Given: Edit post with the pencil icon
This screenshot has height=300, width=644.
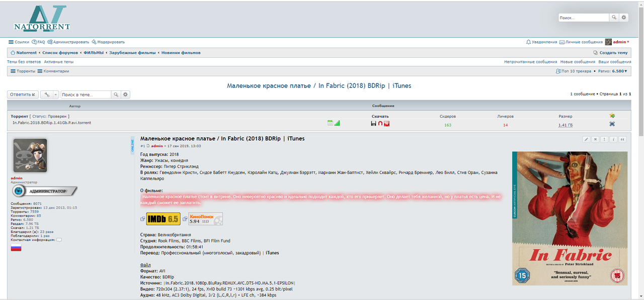Looking at the screenshot, I should [586, 139].
